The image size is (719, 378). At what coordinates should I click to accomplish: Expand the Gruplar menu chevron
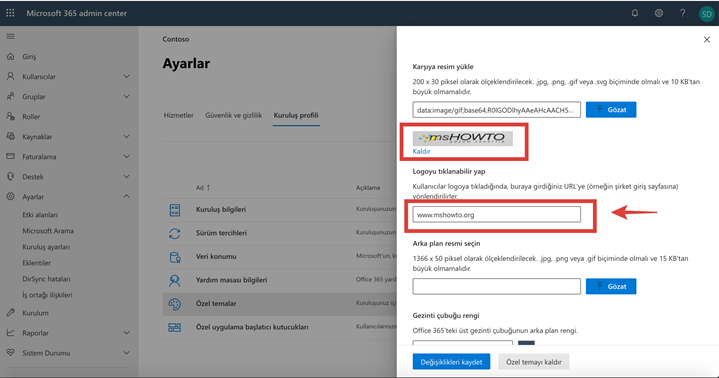point(127,96)
